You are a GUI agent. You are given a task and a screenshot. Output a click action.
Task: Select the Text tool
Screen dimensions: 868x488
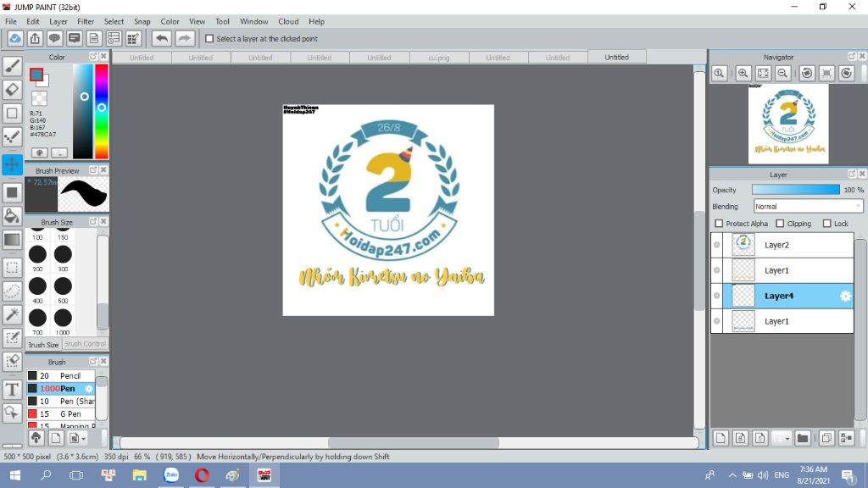(12, 389)
